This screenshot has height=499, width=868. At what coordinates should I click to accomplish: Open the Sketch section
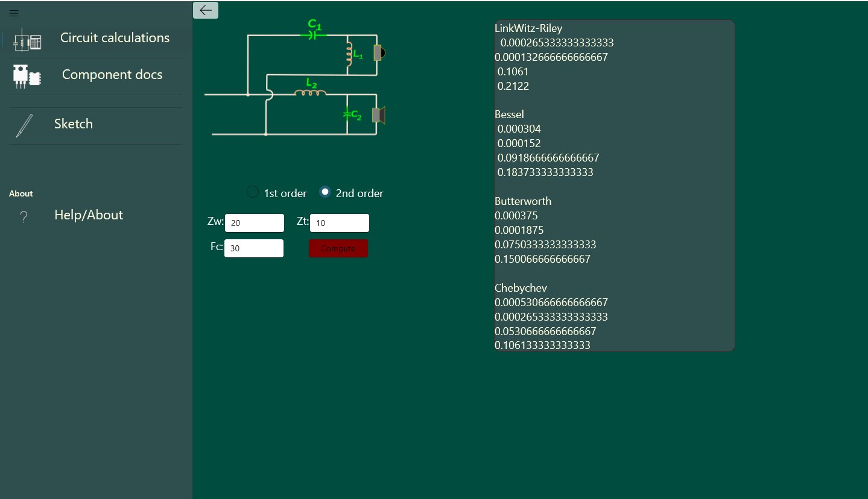[74, 124]
